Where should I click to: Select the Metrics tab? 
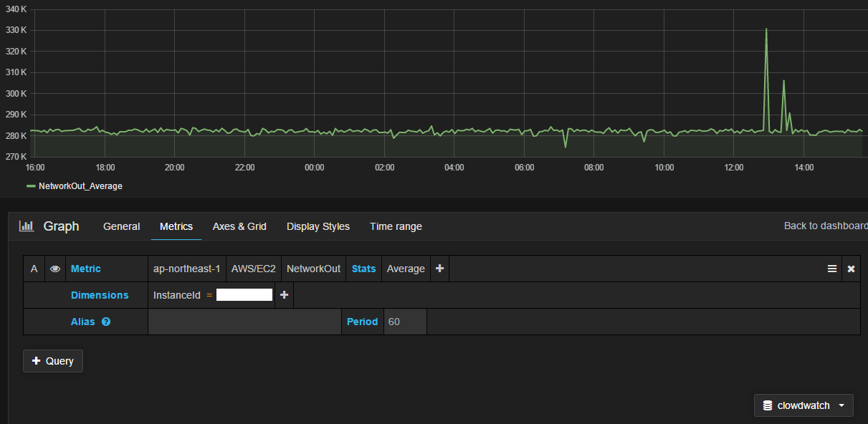pos(176,226)
